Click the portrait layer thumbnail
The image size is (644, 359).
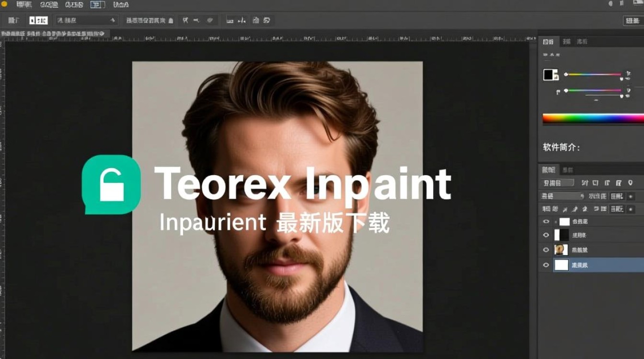pyautogui.click(x=560, y=249)
